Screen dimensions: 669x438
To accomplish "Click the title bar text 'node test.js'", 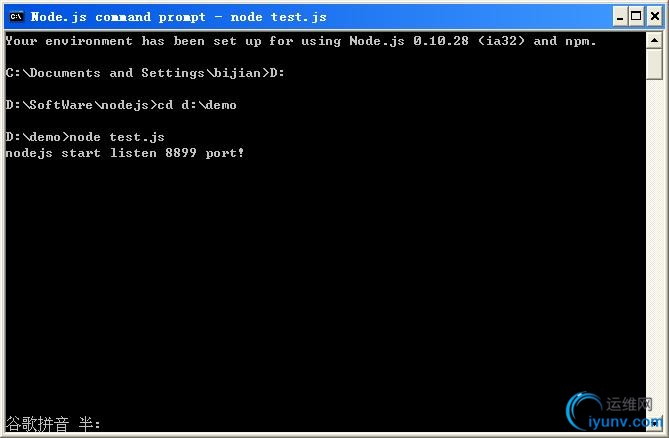I will click(278, 17).
